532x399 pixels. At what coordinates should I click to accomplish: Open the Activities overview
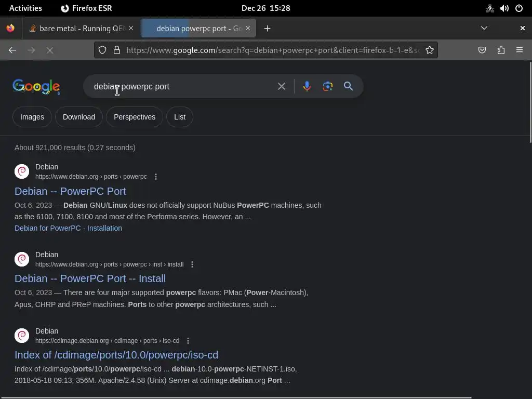[25, 8]
